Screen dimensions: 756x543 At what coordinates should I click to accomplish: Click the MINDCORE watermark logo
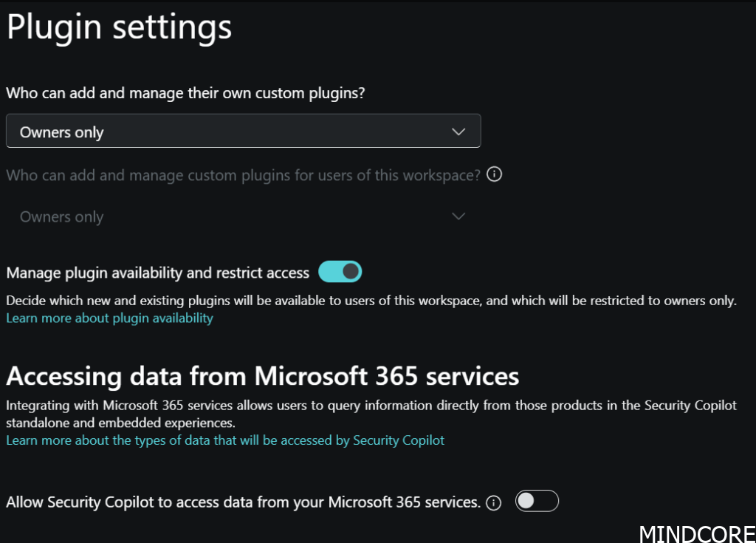coord(696,533)
